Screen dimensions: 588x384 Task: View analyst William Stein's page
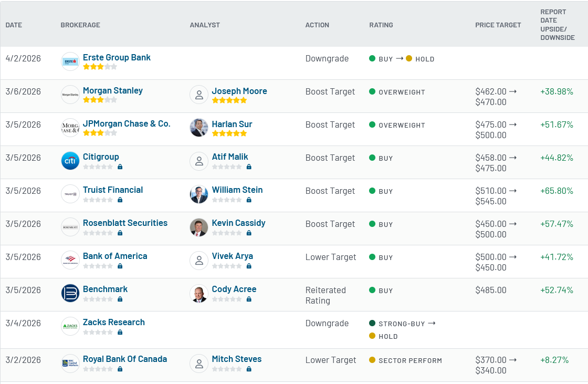(x=237, y=190)
